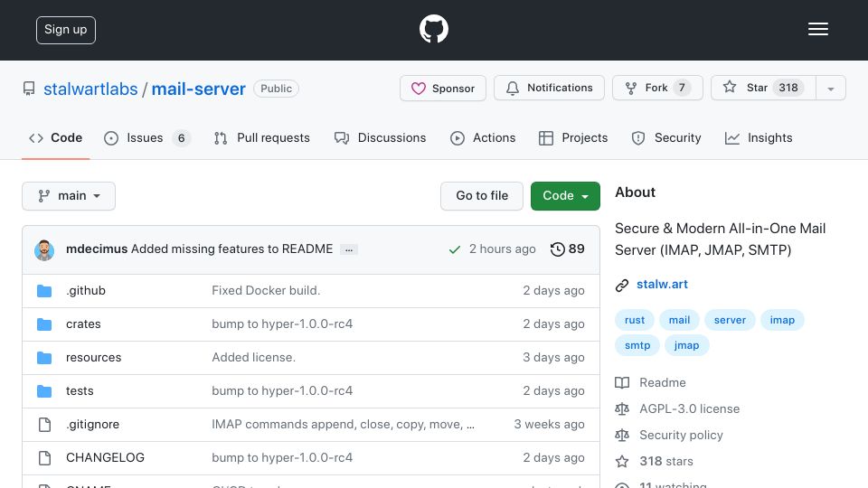
Task: Select the smtp topic tag
Action: [637, 345]
